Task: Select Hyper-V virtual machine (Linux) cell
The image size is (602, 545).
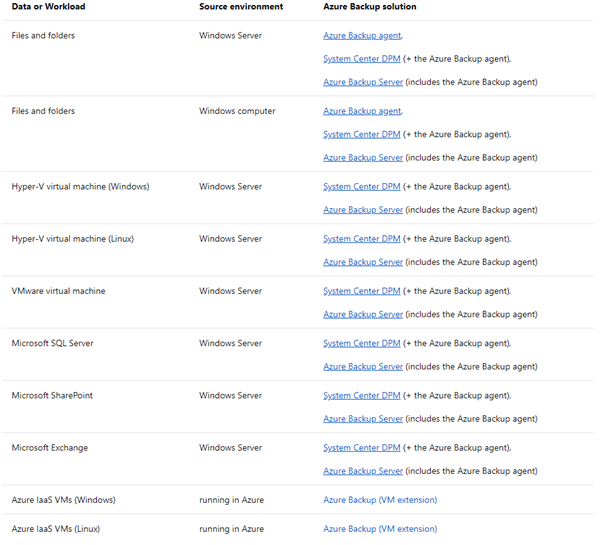Action: [x=73, y=239]
